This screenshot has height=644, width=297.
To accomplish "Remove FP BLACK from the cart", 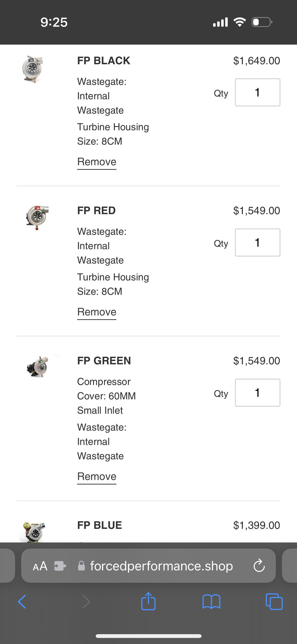I will click(97, 162).
